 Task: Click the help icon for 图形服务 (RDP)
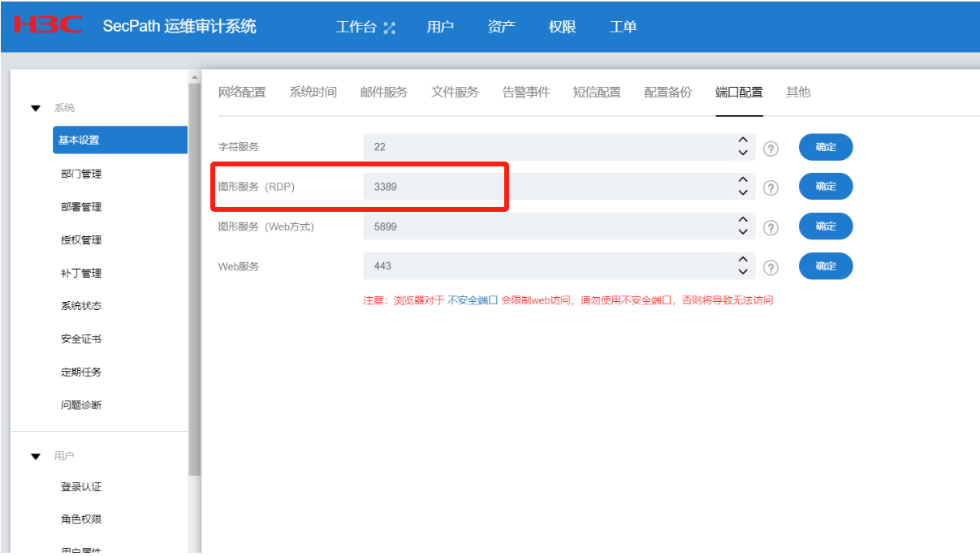(x=771, y=188)
